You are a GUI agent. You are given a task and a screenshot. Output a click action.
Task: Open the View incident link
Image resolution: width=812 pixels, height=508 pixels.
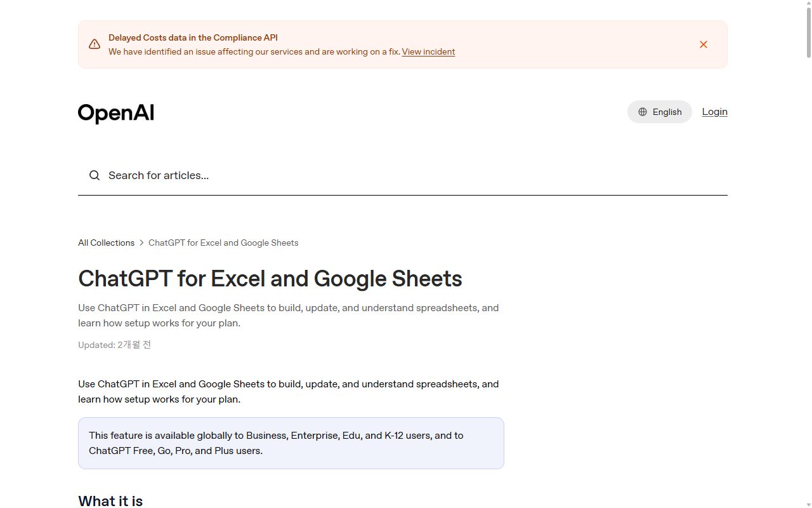point(428,52)
